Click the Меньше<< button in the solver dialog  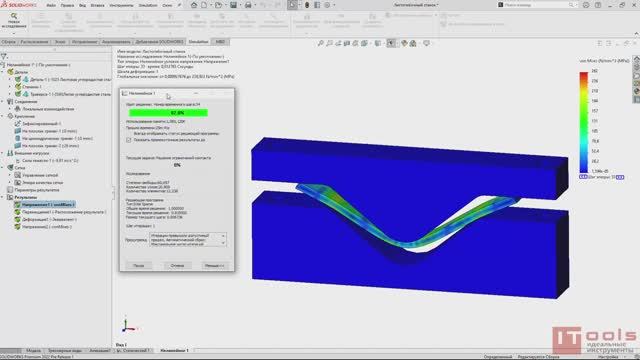tap(214, 266)
